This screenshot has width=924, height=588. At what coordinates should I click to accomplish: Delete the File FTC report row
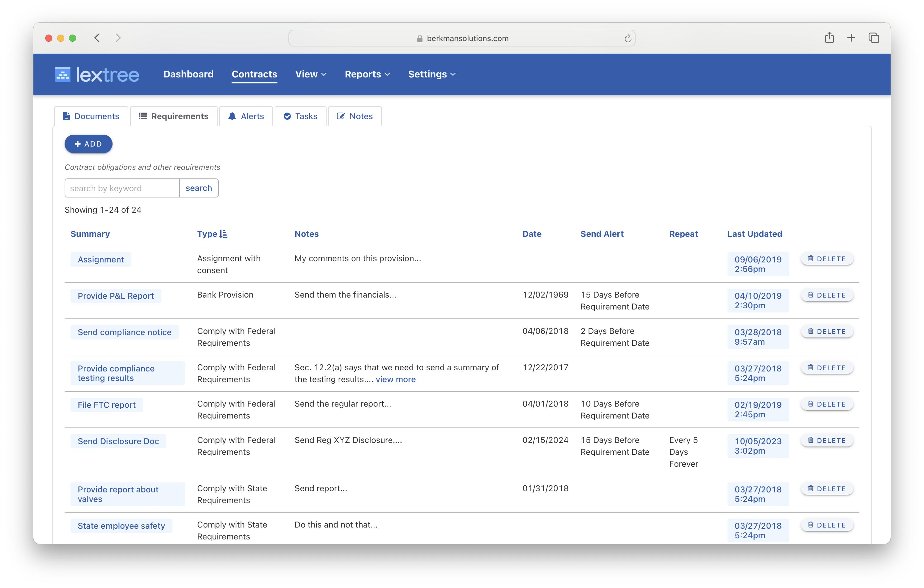pos(827,404)
